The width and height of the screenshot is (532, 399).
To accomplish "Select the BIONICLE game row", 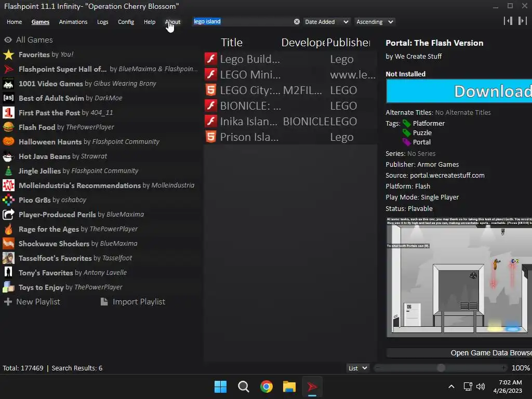I will tap(290, 105).
